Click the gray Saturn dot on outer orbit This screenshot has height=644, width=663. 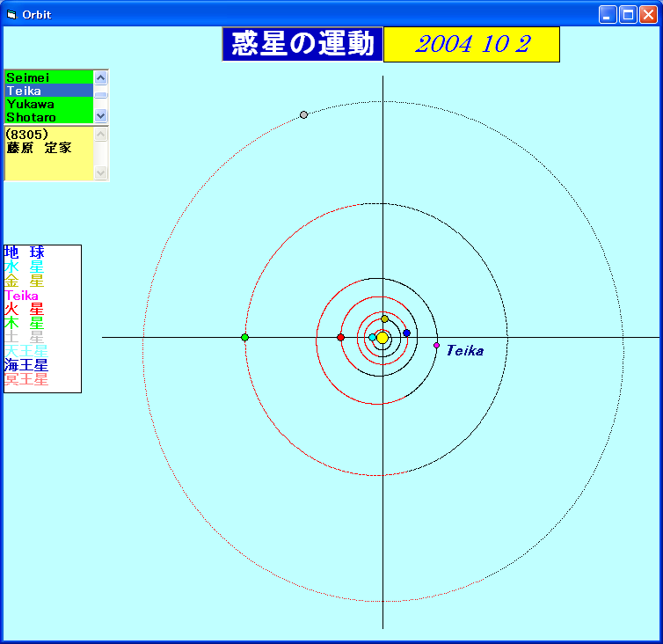303,114
